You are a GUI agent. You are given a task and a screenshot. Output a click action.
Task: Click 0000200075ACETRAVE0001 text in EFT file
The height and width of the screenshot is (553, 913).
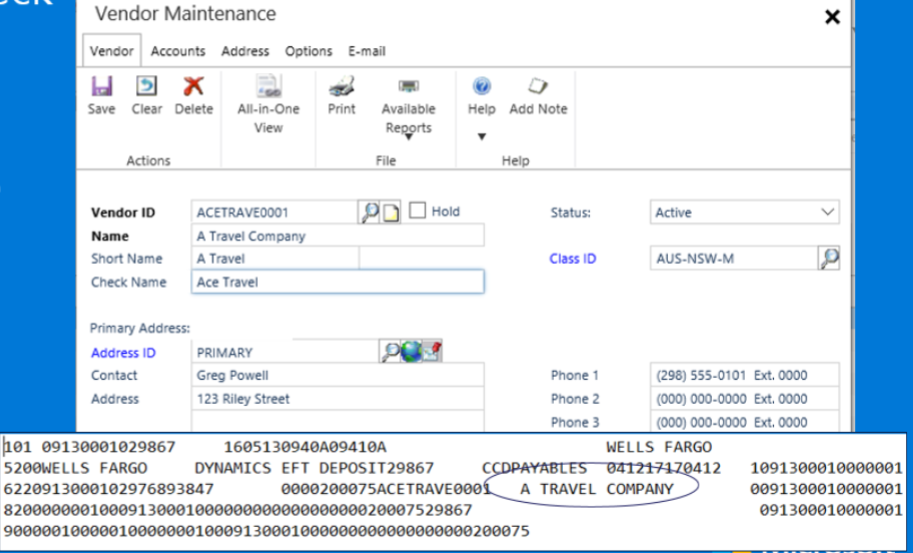pos(386,489)
